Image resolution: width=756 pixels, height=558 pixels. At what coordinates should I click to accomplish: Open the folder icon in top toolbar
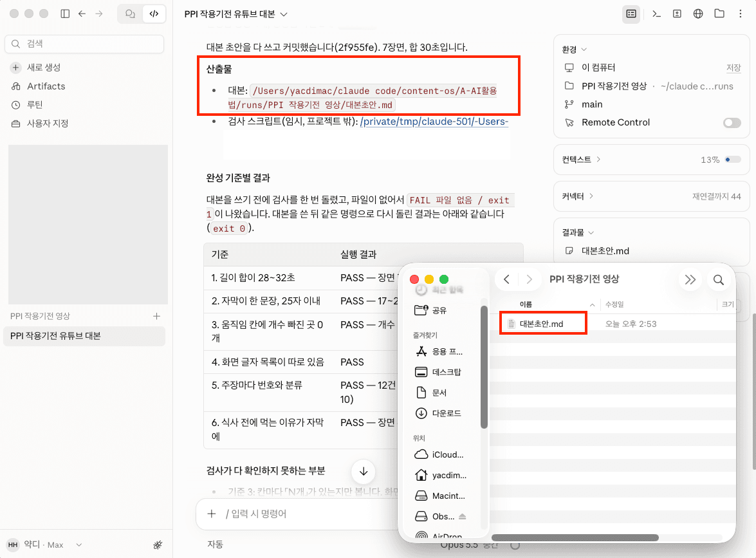(x=719, y=14)
